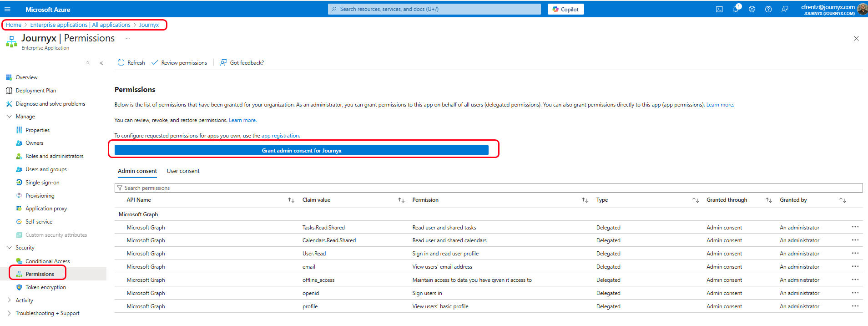
Task: Sort by Granted by column
Action: 843,200
